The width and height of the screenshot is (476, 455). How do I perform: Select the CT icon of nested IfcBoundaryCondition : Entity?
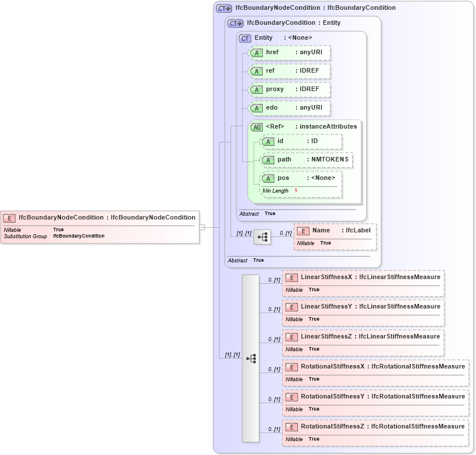[x=234, y=23]
